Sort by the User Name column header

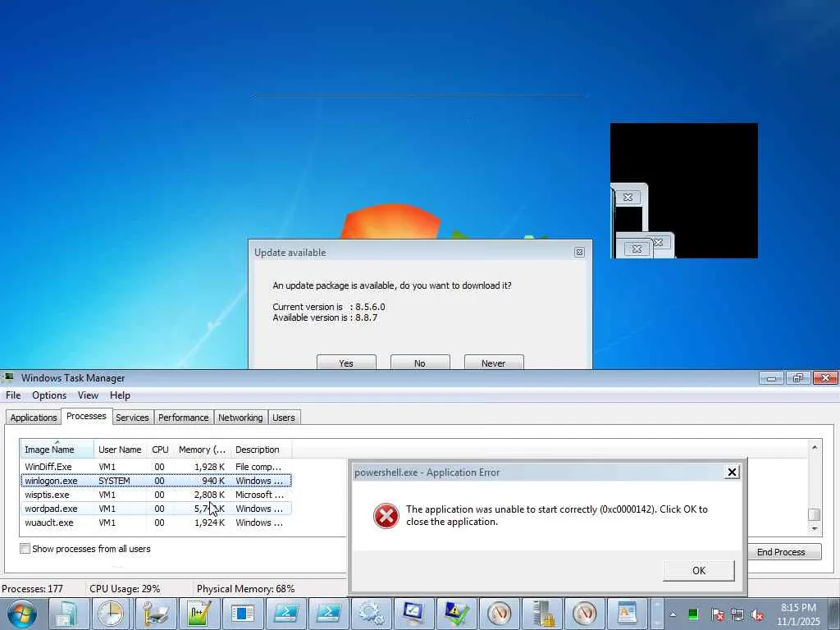[120, 450]
